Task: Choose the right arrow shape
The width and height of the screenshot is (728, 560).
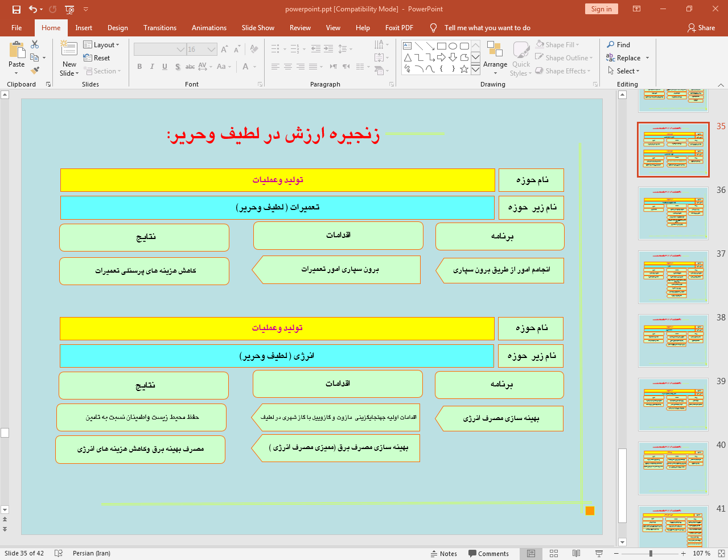Action: tap(441, 57)
